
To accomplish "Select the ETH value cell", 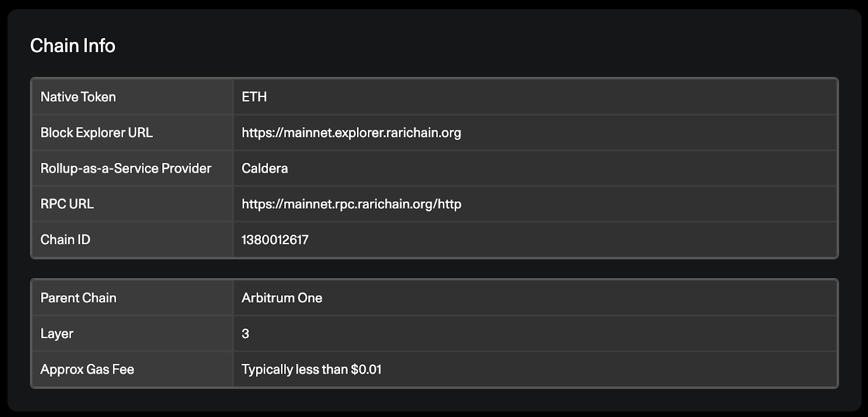I will pyautogui.click(x=535, y=97).
